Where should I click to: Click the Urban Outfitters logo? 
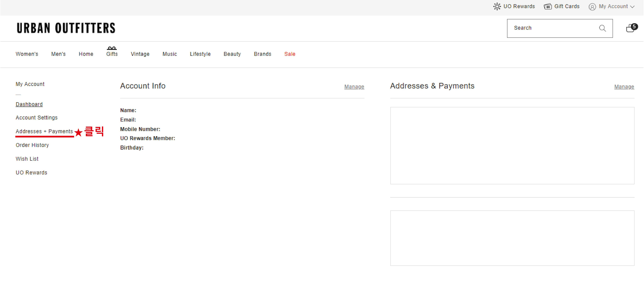coord(66,28)
